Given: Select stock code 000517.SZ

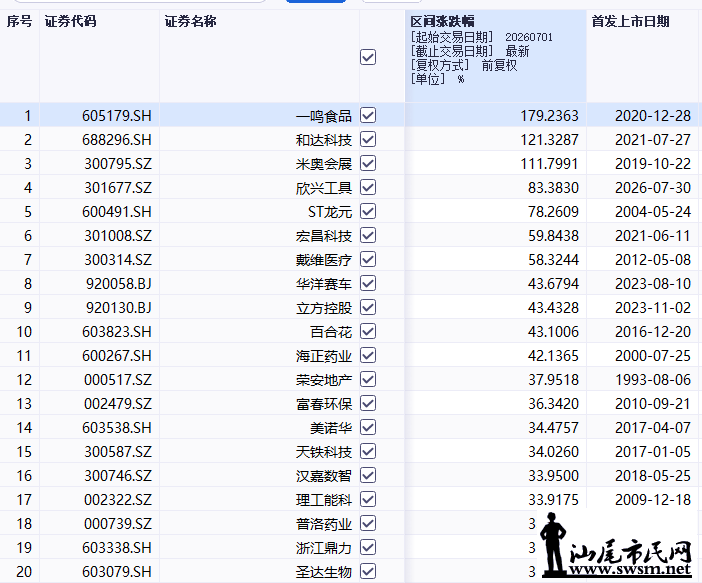Looking at the screenshot, I should (118, 380).
